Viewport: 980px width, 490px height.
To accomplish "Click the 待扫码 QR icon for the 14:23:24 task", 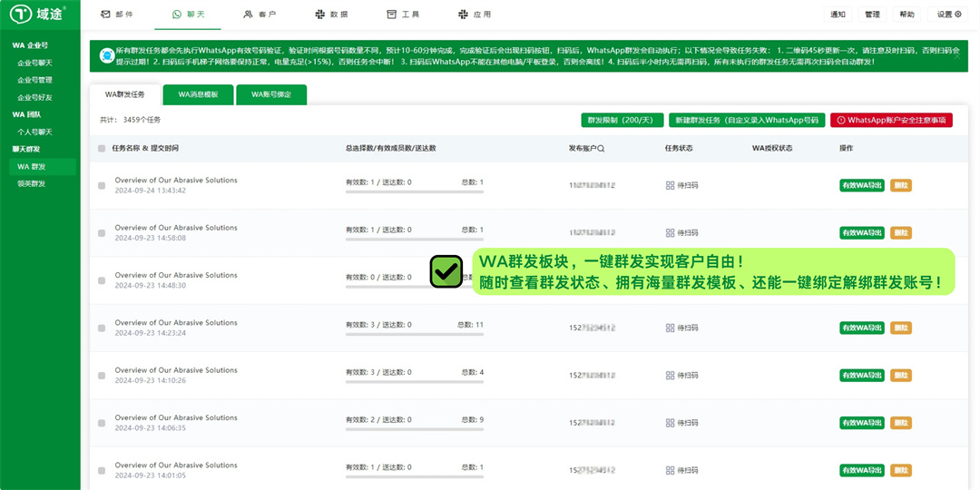I will [x=670, y=328].
